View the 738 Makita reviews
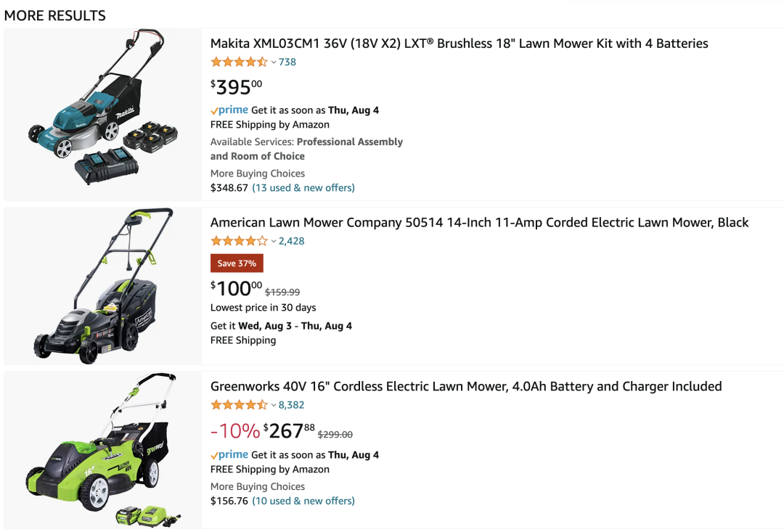Image resolution: width=784 pixels, height=532 pixels. click(x=287, y=62)
